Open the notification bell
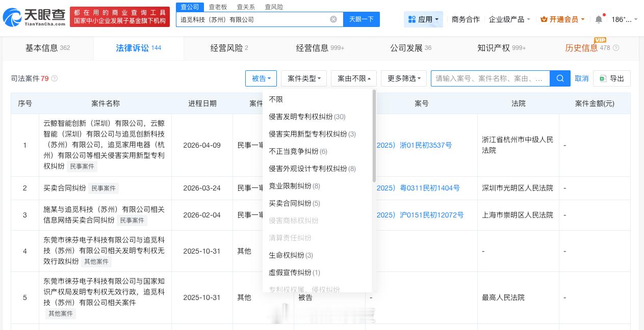644x330 pixels. coord(599,19)
